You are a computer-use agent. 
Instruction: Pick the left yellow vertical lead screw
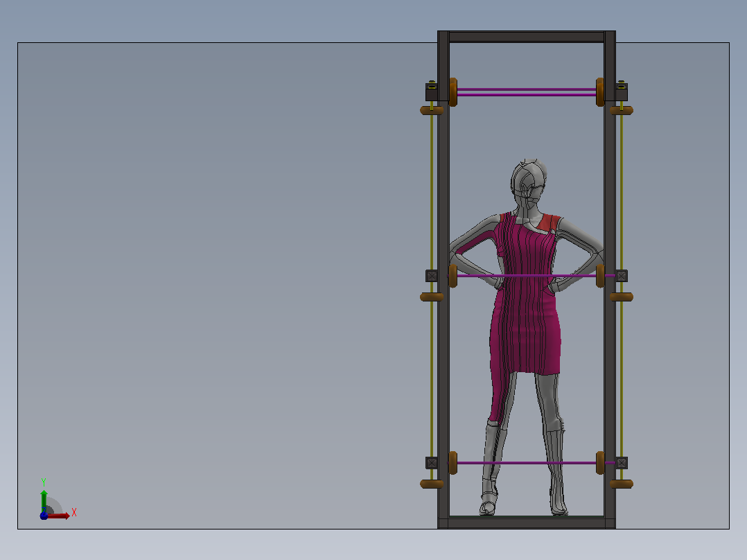tap(432, 286)
